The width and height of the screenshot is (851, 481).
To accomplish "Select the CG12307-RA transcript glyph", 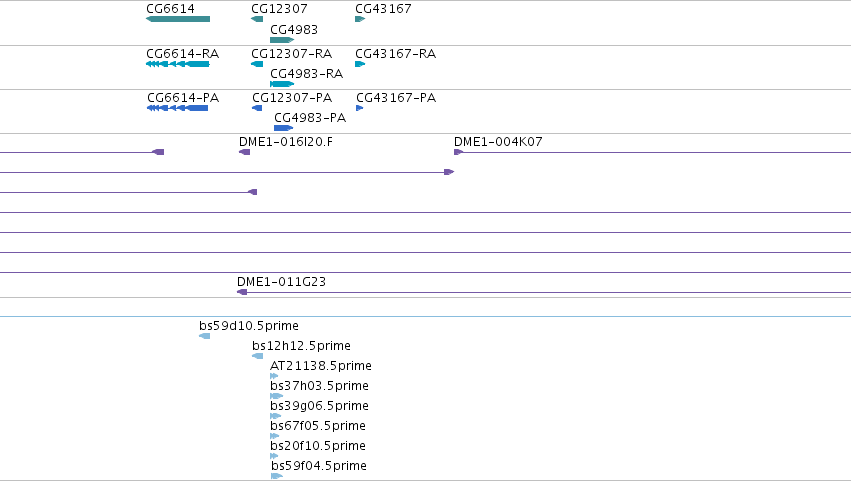I will pos(257,64).
